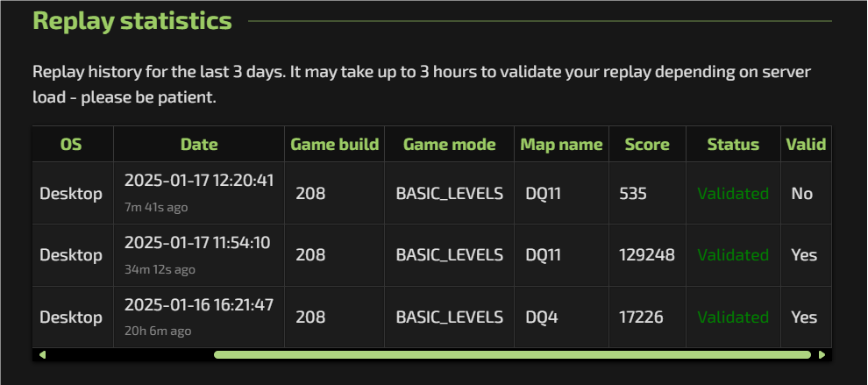The image size is (868, 385).
Task: Click the right scroll arrow on horizontal scrollbar
Action: [822, 355]
